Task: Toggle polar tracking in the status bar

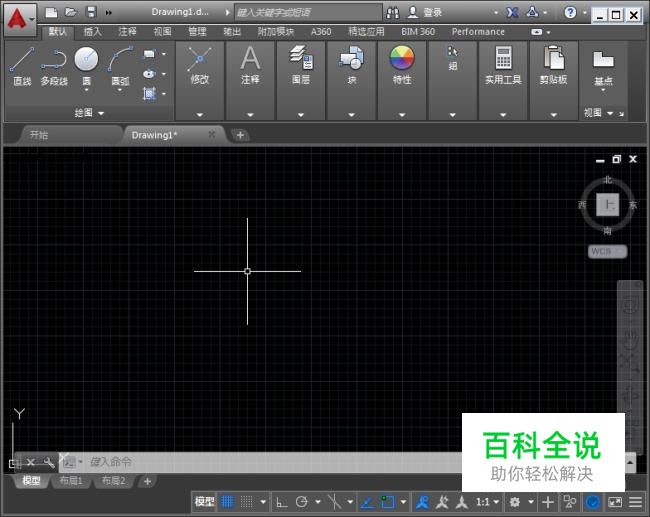Action: [x=301, y=502]
